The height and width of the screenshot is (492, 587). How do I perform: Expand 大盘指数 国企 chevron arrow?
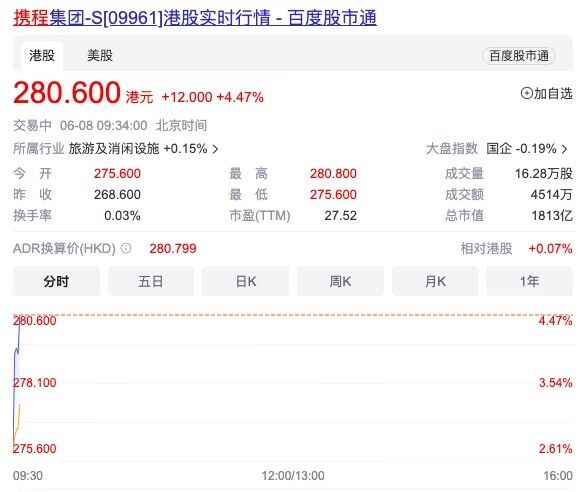point(565,149)
